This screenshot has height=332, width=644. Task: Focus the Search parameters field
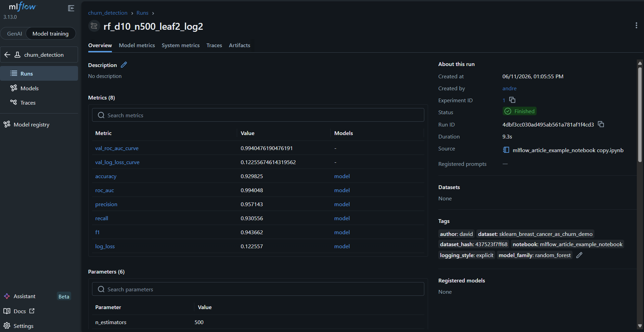(x=258, y=289)
